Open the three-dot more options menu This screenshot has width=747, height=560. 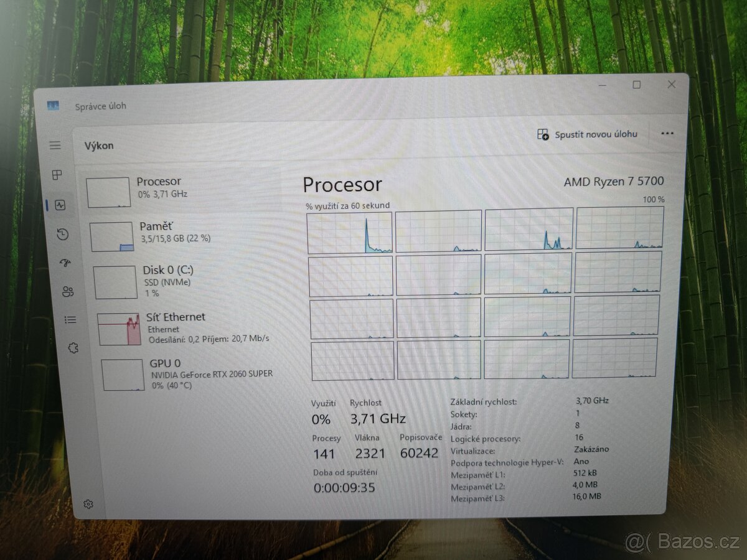[668, 133]
